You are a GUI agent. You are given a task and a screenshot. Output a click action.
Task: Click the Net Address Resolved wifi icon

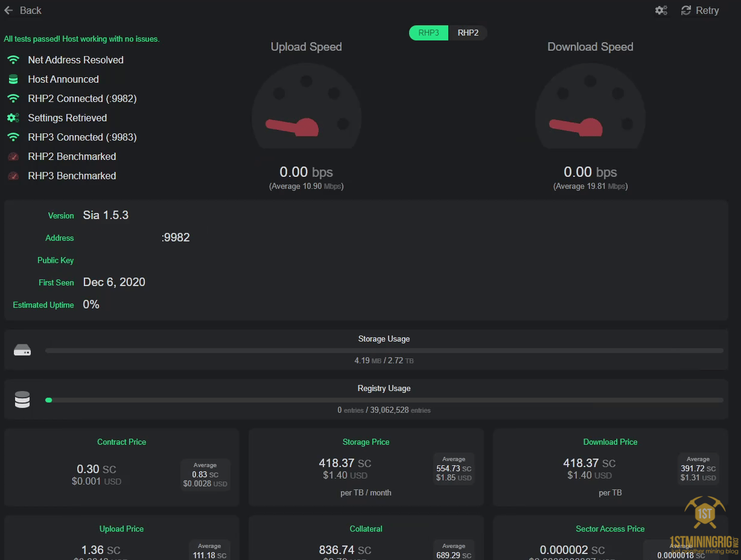pos(13,60)
